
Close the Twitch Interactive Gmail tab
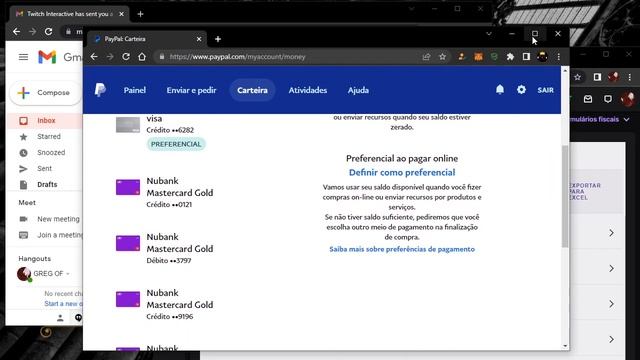(x=121, y=14)
